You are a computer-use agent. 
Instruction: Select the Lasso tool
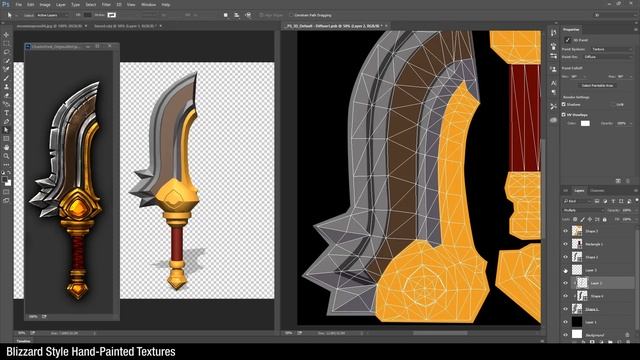[6, 52]
